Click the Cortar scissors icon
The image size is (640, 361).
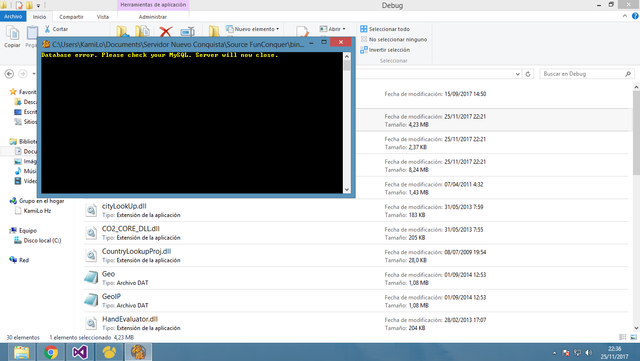[47, 29]
